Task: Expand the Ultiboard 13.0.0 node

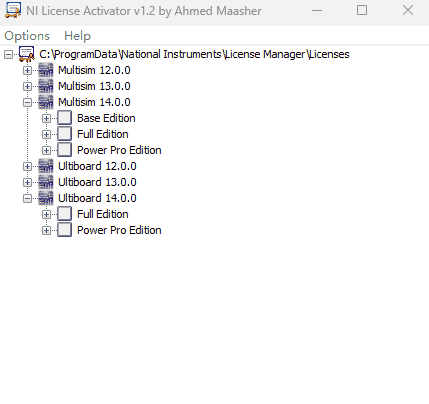Action: coord(28,182)
